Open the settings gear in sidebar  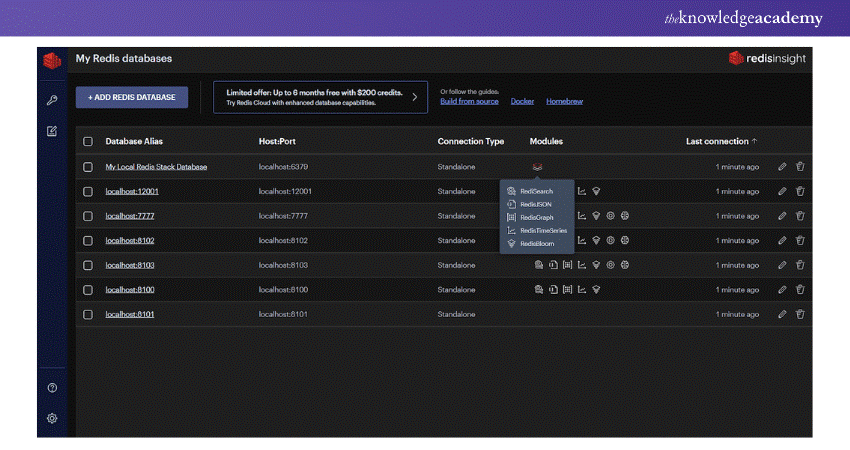pos(52,419)
